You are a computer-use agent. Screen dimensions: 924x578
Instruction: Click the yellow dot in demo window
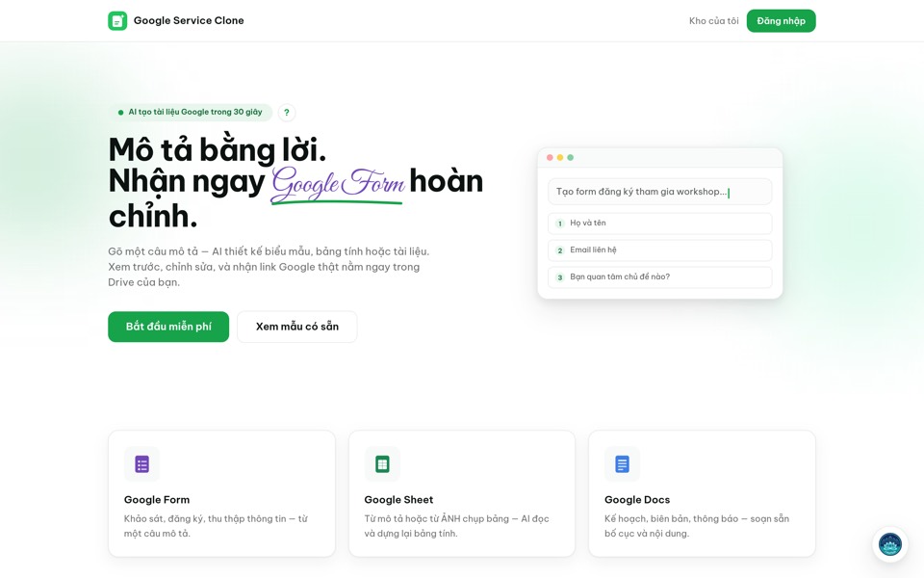(560, 157)
